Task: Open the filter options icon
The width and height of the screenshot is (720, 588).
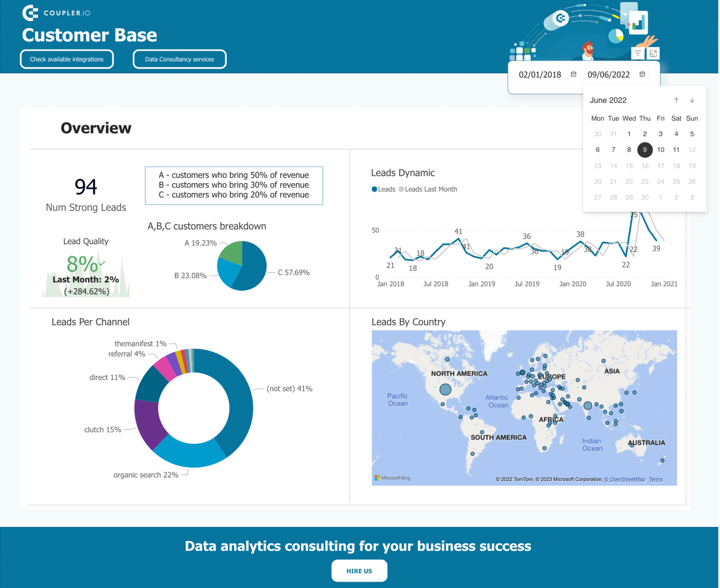Action: 637,53
